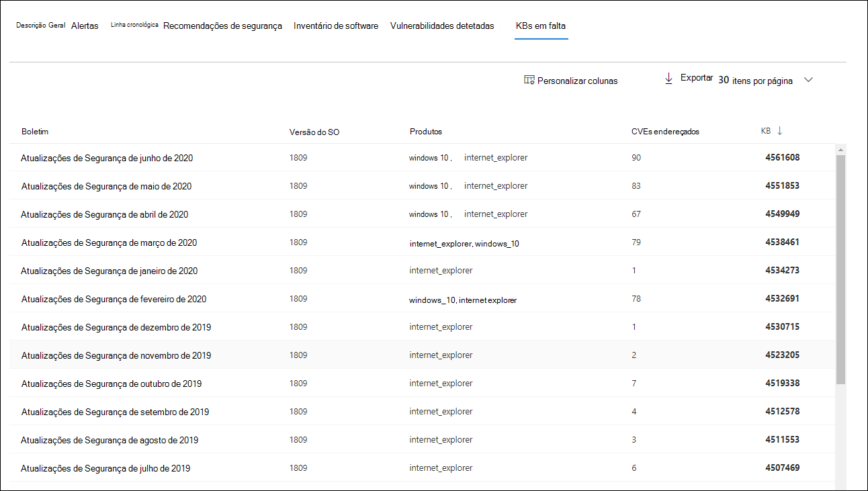Open the Linha cronológica tab
Screen dimensions: 868x491
point(134,25)
